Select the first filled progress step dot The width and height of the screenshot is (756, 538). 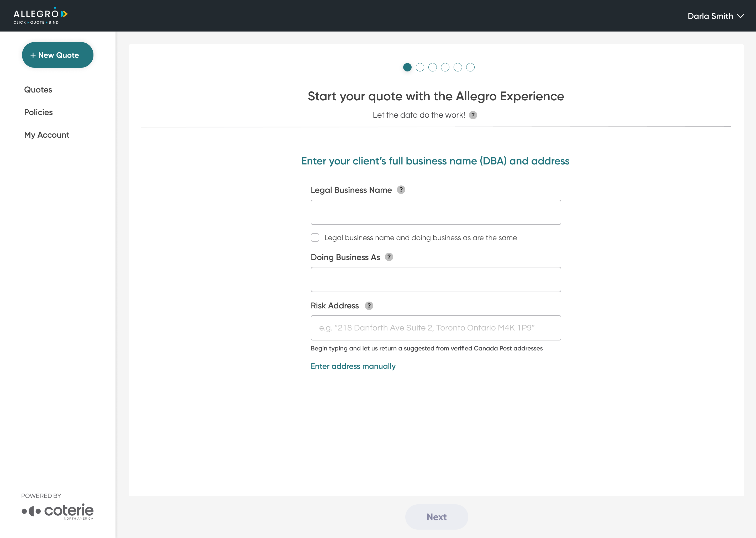coord(407,67)
